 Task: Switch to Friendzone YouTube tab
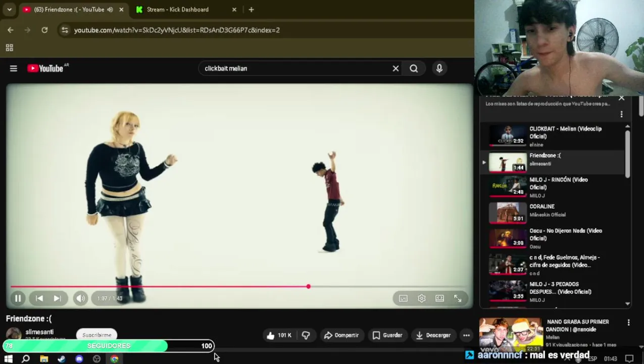pyautogui.click(x=69, y=10)
